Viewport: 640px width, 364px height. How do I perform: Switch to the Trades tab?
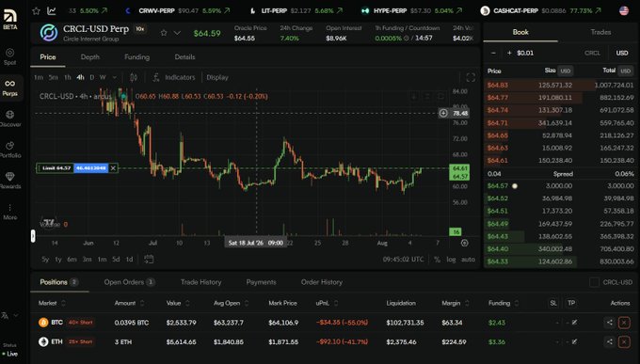point(600,32)
